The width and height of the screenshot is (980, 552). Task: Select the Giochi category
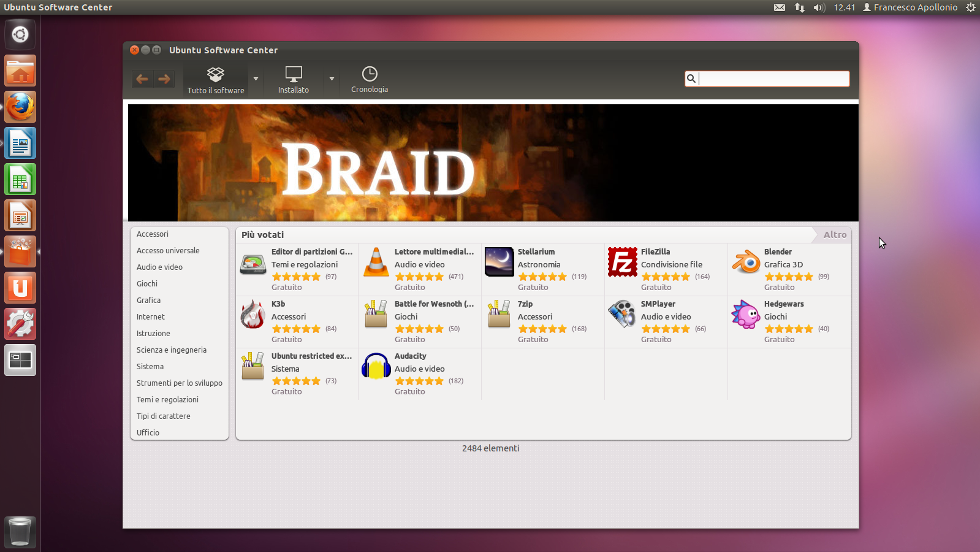click(147, 284)
